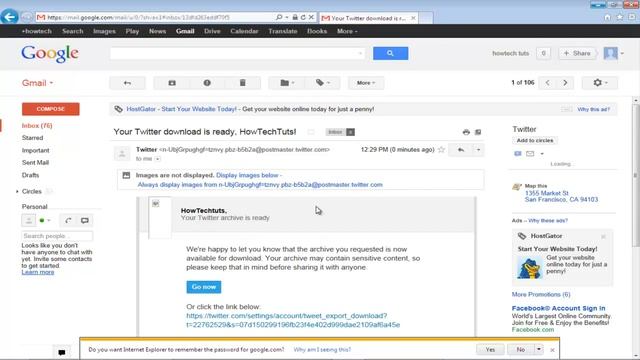Click the email envelope icon under Twitter contact
The image size is (640, 360).
(x=530, y=153)
